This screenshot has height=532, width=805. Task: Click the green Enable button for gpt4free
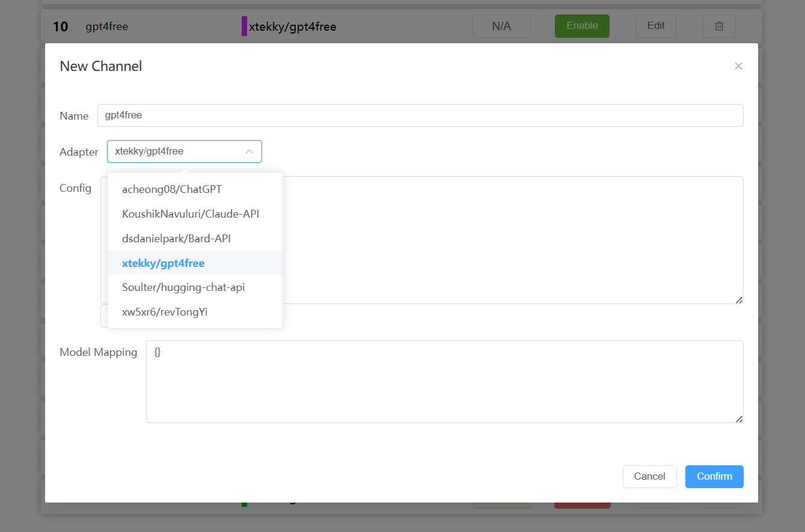click(582, 26)
